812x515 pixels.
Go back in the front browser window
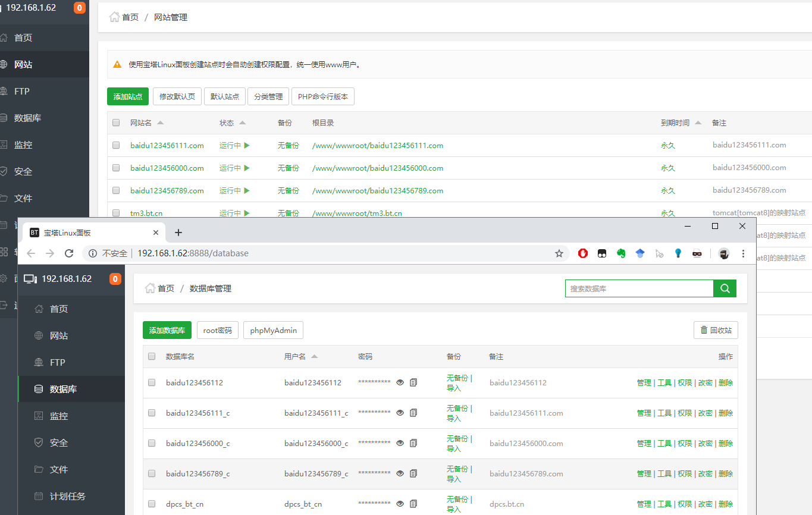(x=31, y=253)
